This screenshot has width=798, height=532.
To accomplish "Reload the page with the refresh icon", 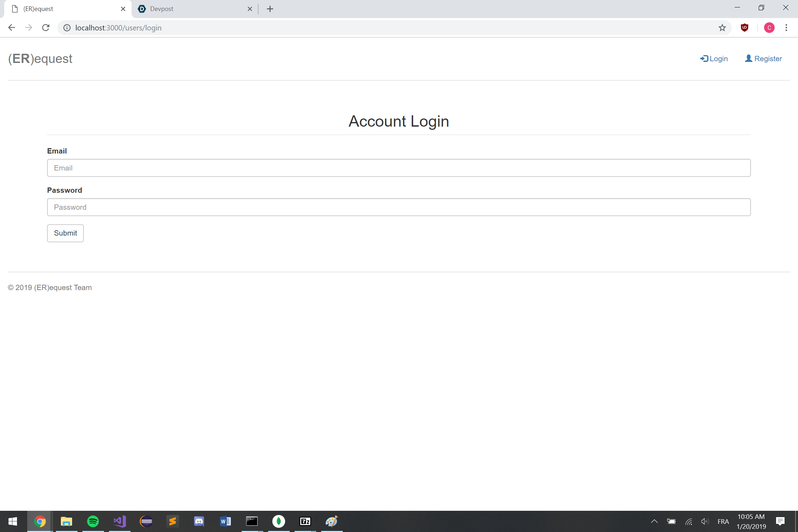I will click(x=46, y=28).
